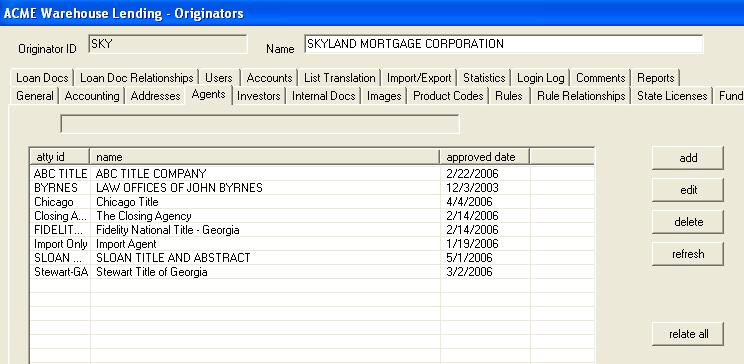Image resolution: width=744 pixels, height=364 pixels.
Task: Click the Name field with SKYLAND MORTGAGE CORPORATION
Action: (503, 44)
